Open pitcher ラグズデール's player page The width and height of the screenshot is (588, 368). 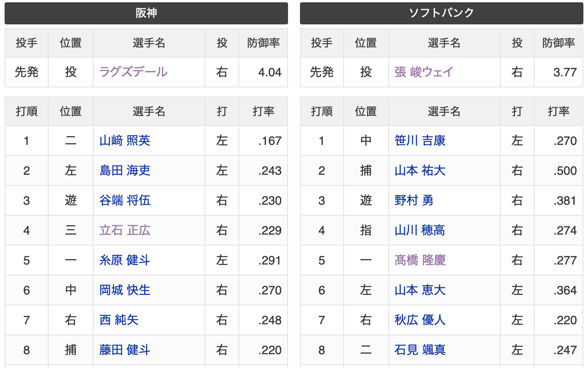pyautogui.click(x=133, y=72)
